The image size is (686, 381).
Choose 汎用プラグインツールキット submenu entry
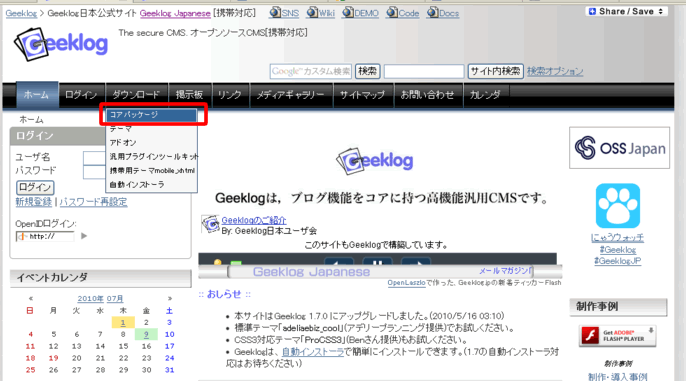coord(151,157)
